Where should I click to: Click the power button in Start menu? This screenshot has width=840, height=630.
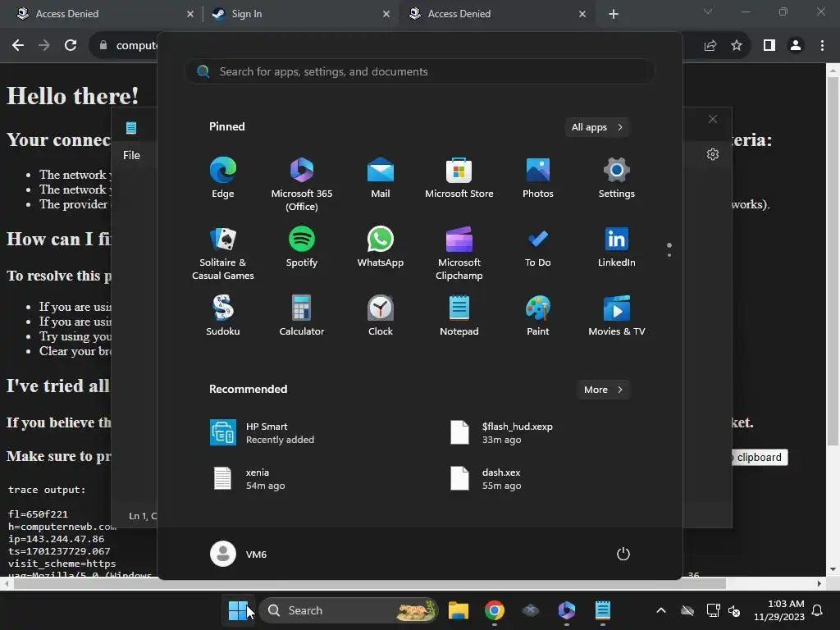click(x=623, y=554)
